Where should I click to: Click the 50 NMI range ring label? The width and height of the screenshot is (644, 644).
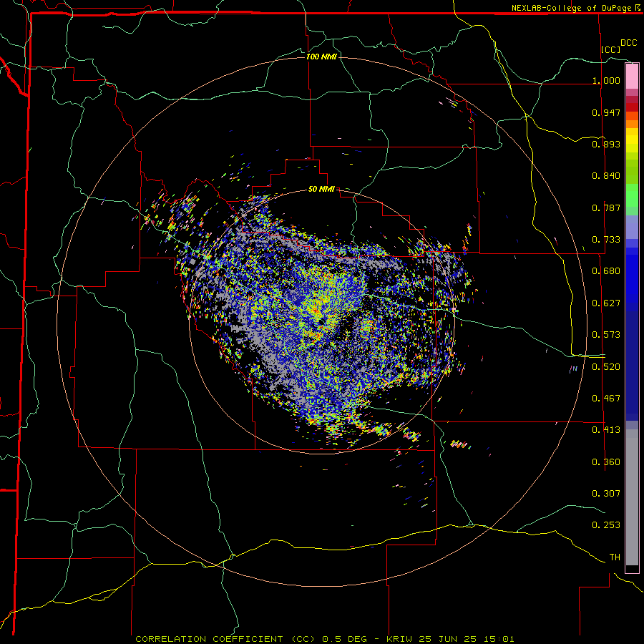coord(321,189)
